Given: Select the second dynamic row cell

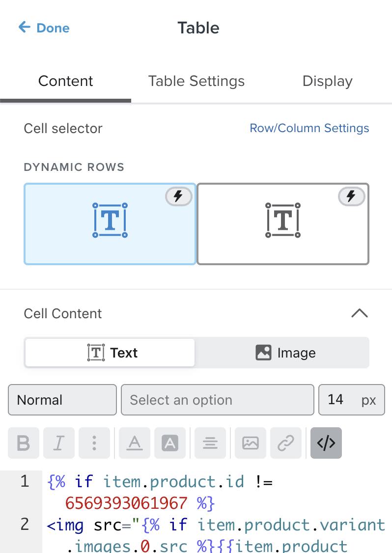Looking at the screenshot, I should (x=282, y=224).
